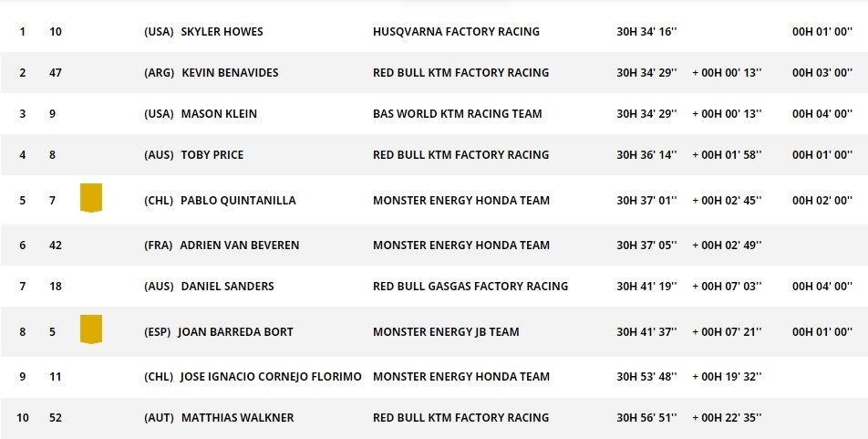Open rider Skyler Howes' entry
The image size is (868, 439).
pyautogui.click(x=222, y=32)
